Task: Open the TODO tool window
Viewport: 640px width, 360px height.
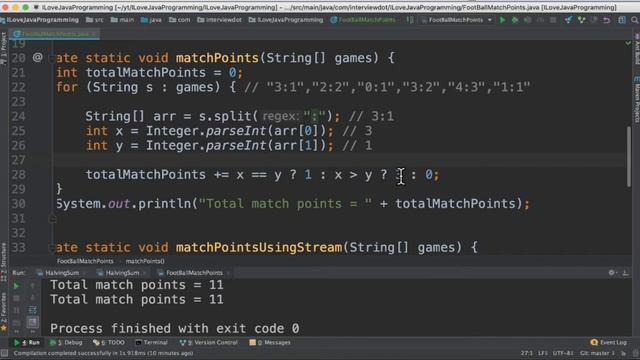Action: tap(109, 342)
